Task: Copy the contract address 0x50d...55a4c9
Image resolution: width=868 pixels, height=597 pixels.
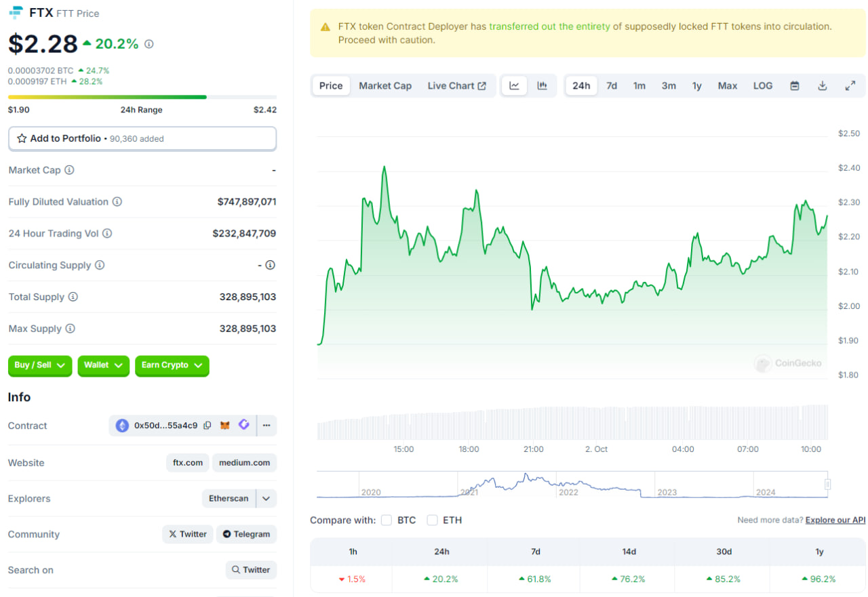Action: tap(208, 426)
